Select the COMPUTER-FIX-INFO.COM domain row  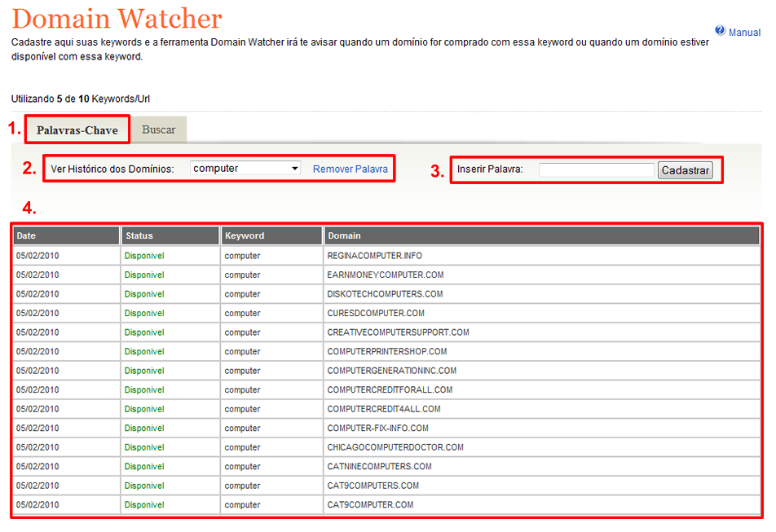click(377, 429)
